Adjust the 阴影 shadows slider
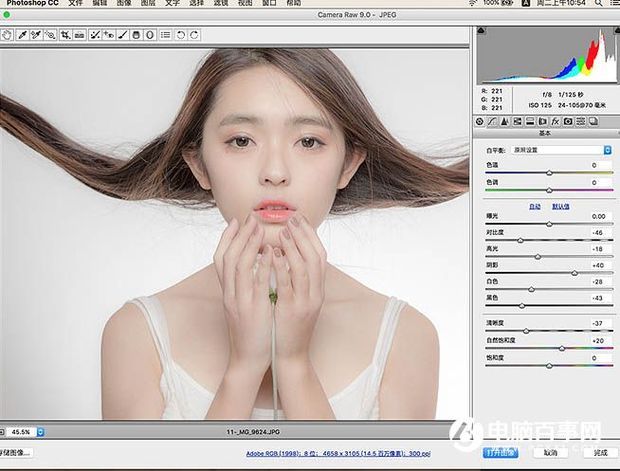 pyautogui.click(x=575, y=273)
